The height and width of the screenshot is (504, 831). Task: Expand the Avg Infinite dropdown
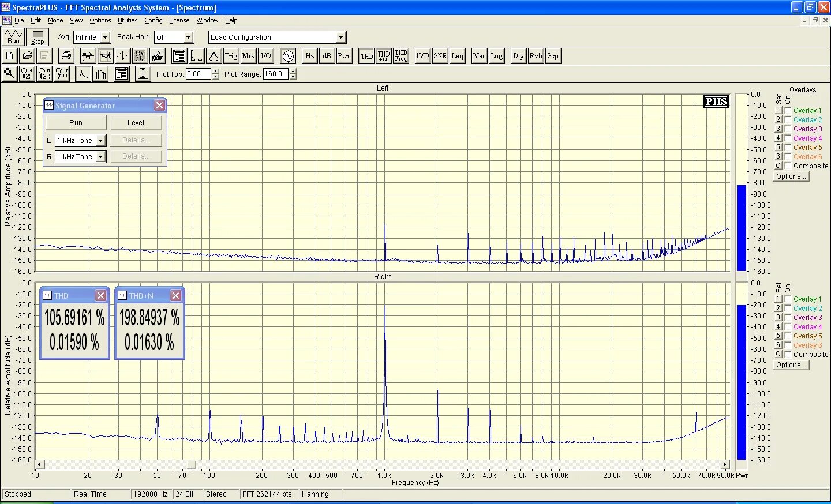(105, 37)
